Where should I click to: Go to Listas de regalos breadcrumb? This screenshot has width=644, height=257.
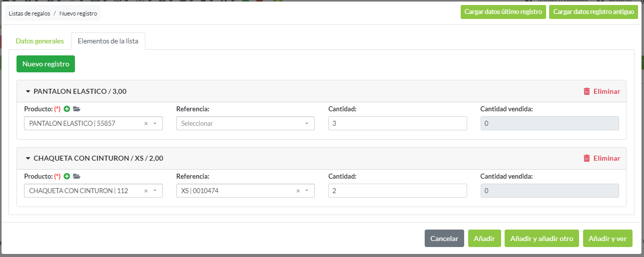29,13
